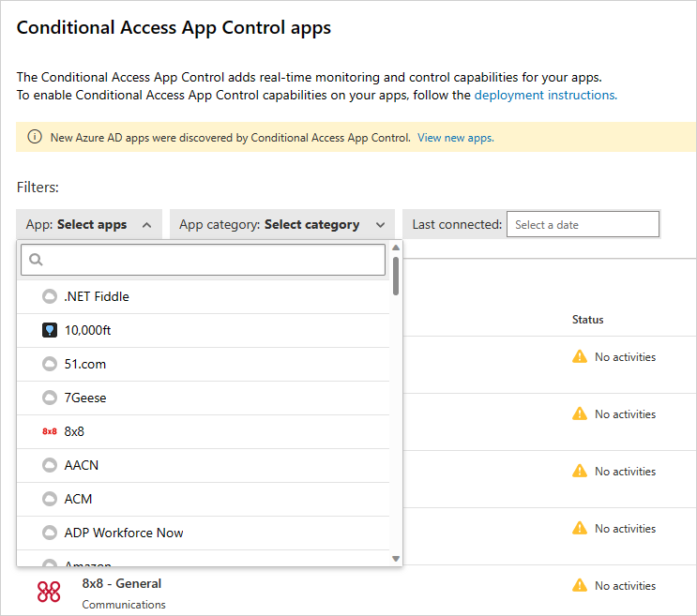The height and width of the screenshot is (616, 697).
Task: Select .NET Fiddle from the apps list
Action: [x=204, y=296]
